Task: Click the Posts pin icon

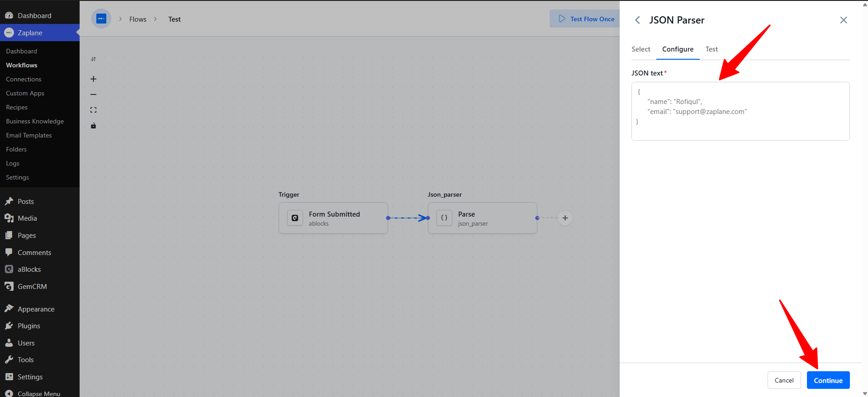Action: [x=9, y=201]
